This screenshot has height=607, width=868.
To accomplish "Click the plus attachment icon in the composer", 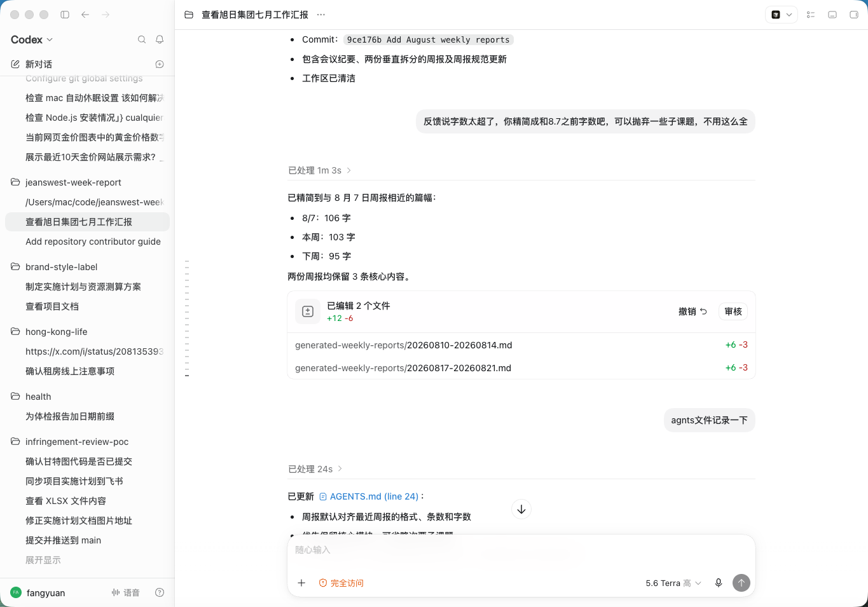I will [x=301, y=583].
